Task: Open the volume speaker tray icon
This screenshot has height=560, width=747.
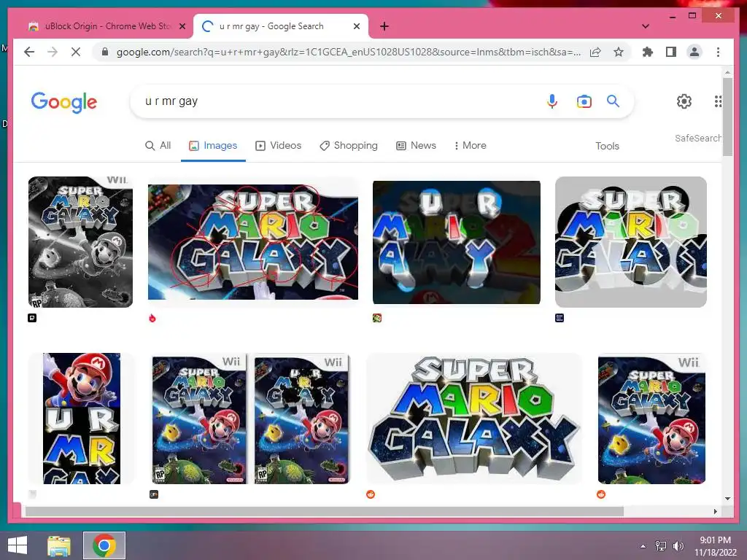Action: 678,546
